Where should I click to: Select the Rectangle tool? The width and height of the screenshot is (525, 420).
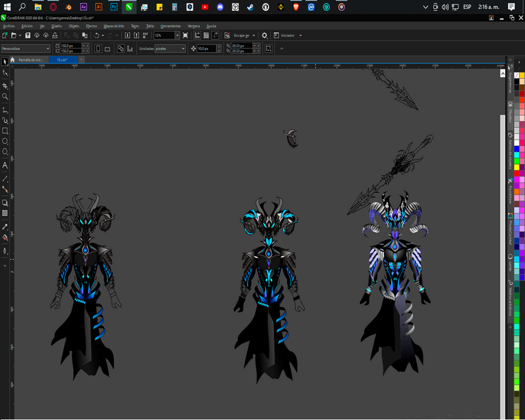(5, 131)
